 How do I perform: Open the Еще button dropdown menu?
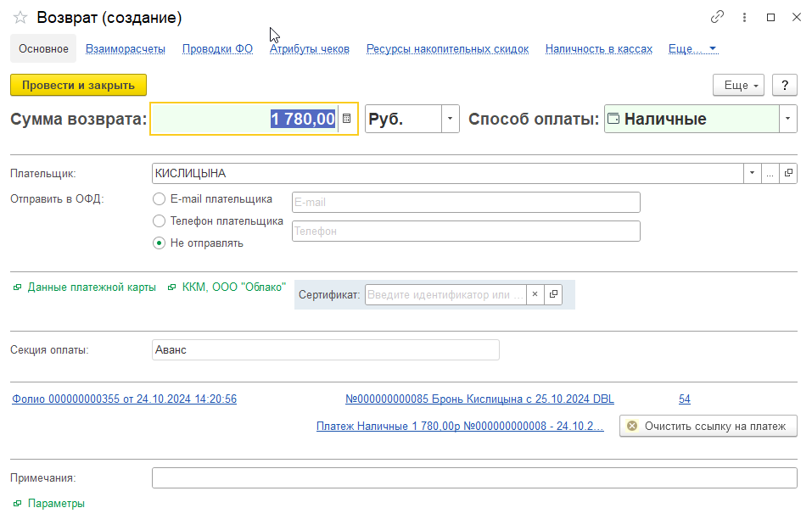739,85
